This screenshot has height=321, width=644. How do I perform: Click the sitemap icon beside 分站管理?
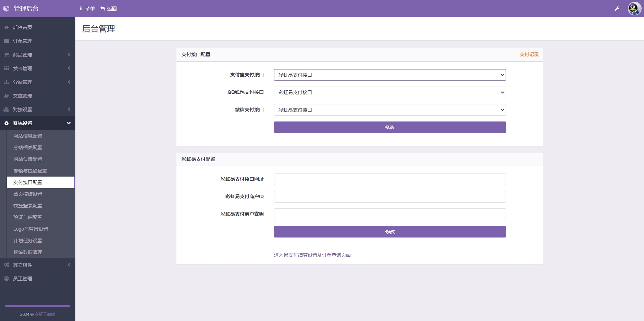point(7,82)
